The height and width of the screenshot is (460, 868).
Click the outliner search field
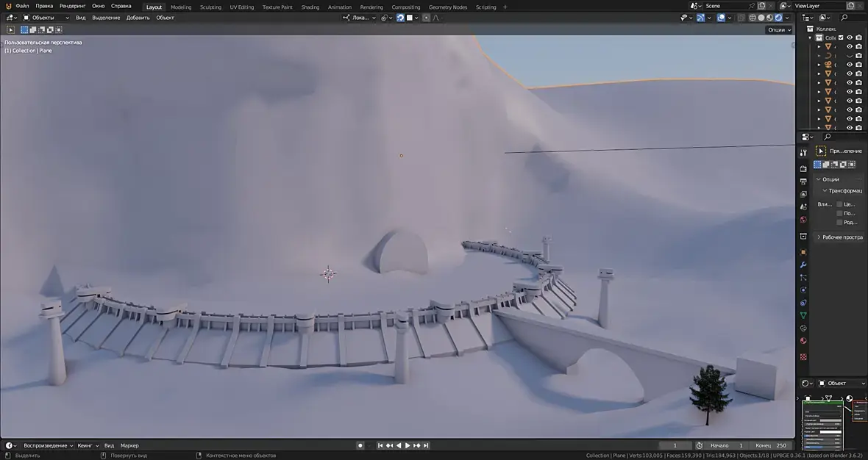(851, 18)
